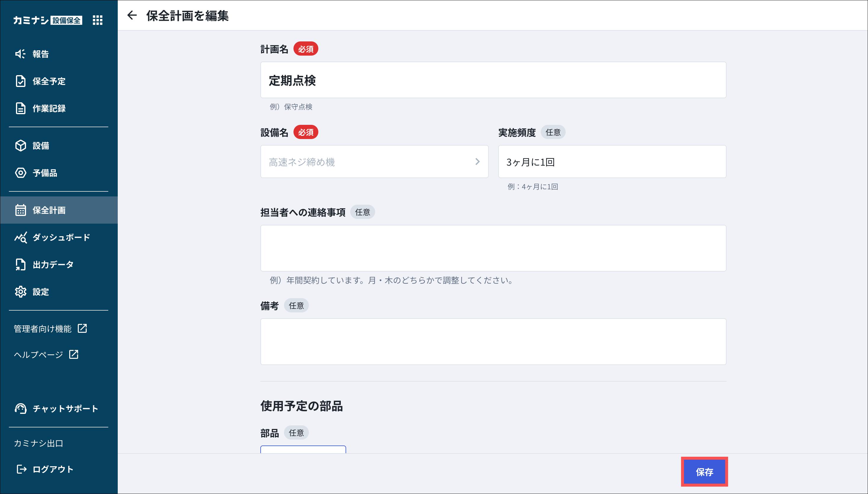Click the 実施頻度 input field
The height and width of the screenshot is (494, 868).
612,162
